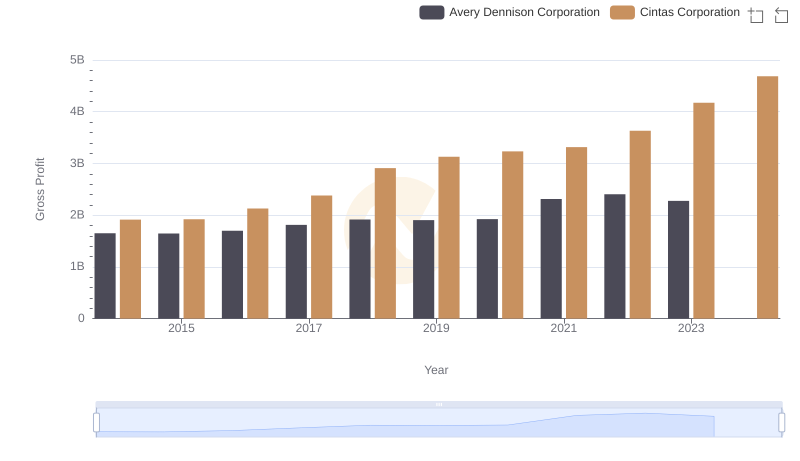Screen dimensions: 800x461
Task: Click the Year axis title
Action: pos(436,370)
